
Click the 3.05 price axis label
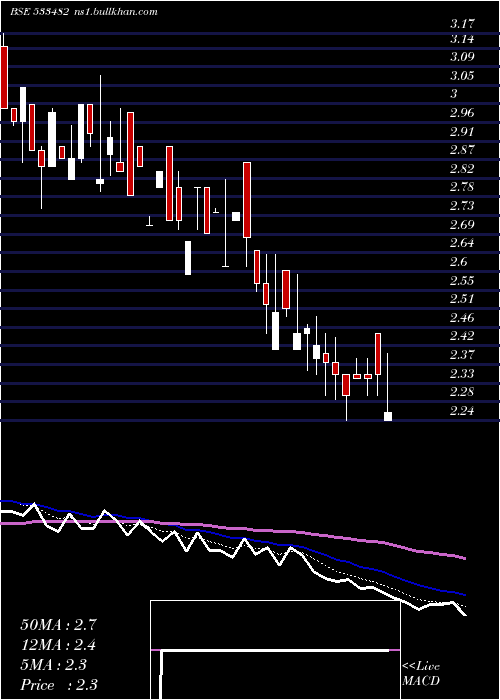(x=462, y=76)
